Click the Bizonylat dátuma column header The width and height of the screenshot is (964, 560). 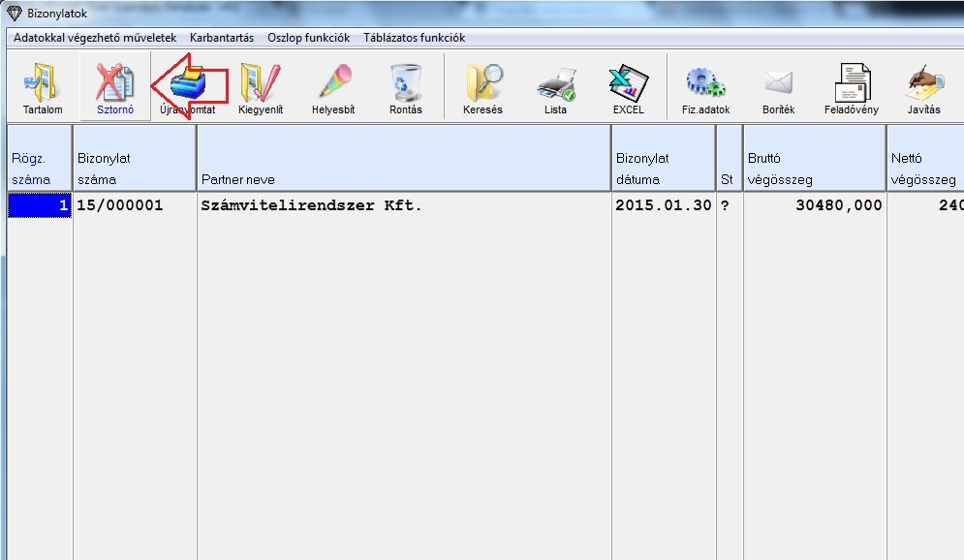(663, 169)
